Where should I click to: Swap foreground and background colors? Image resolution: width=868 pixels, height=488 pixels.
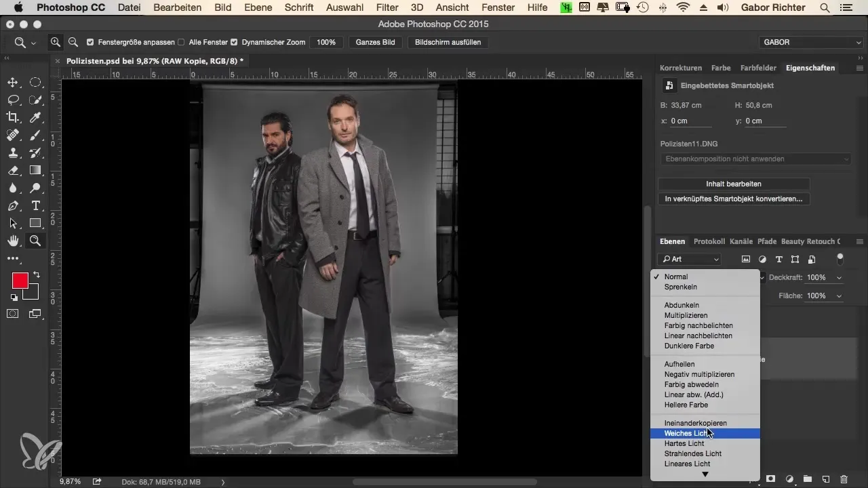coord(36,275)
